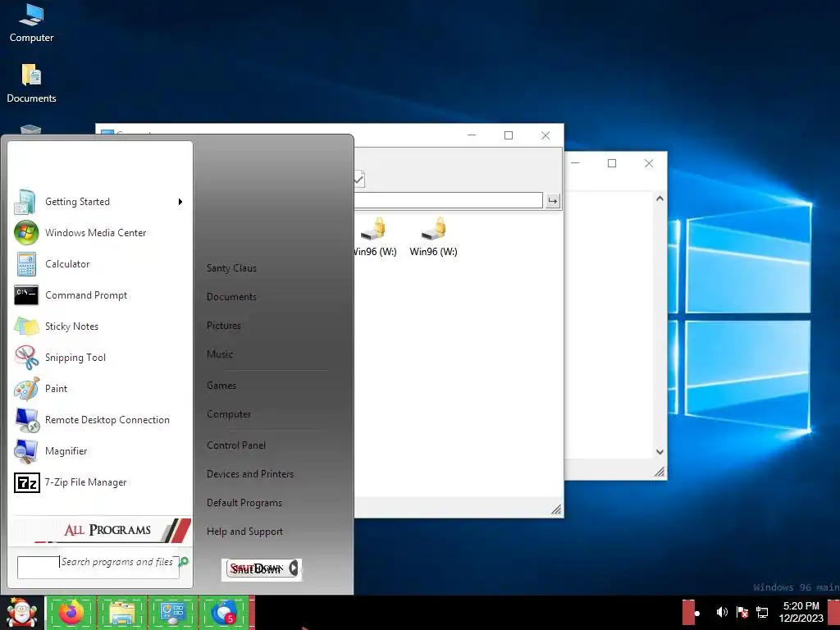Screen dimensions: 840x630
Task: Open File Explorer from the taskbar
Action: click(122, 613)
